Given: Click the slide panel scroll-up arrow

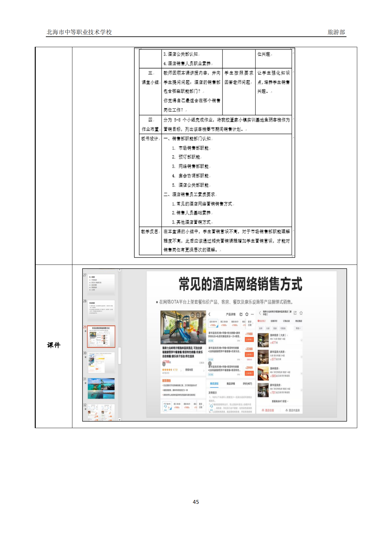Looking at the screenshot, I should point(119,270).
